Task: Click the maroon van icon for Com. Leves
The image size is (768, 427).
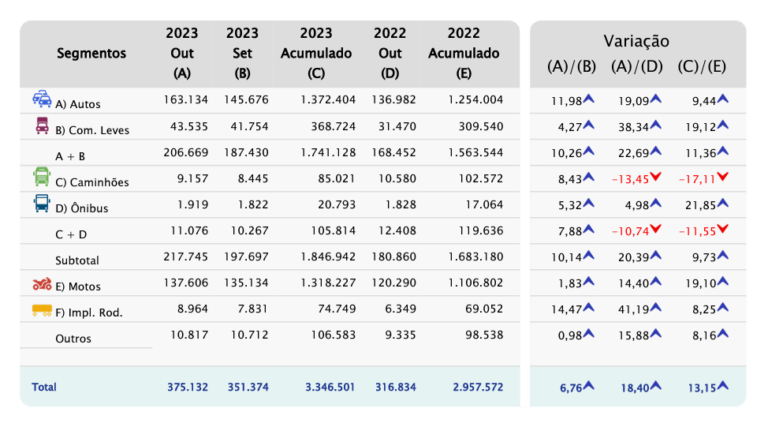Action: [42, 125]
